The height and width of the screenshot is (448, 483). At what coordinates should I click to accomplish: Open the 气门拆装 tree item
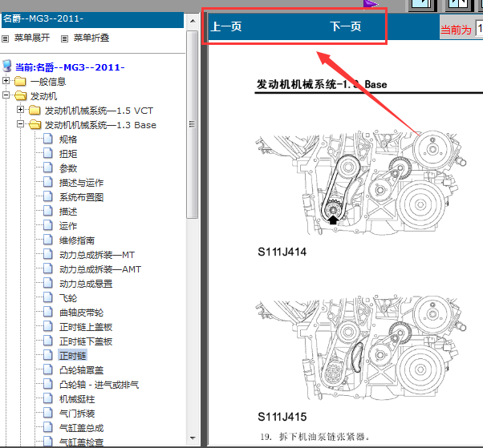(x=77, y=414)
